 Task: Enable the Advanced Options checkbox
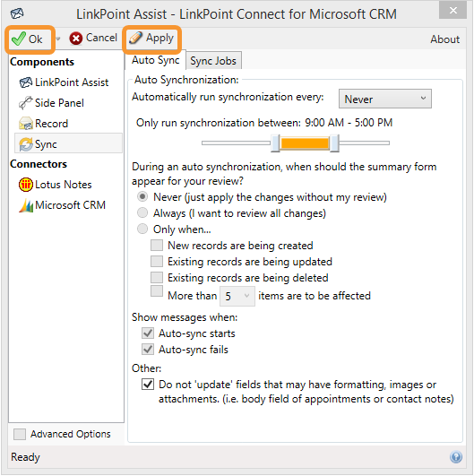click(x=20, y=434)
